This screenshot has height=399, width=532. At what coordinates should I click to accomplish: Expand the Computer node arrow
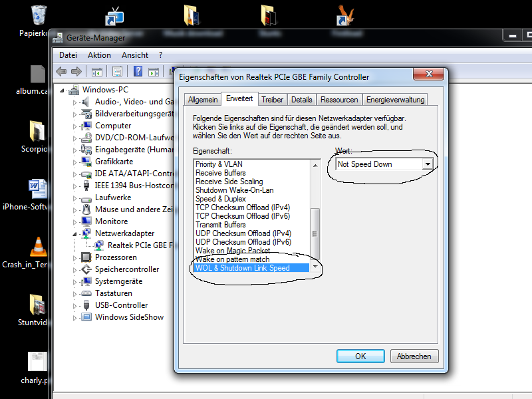[74, 126]
